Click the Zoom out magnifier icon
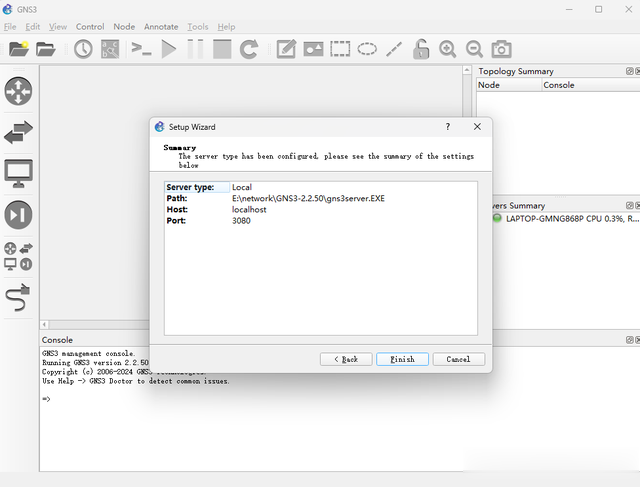This screenshot has height=487, width=640. [474, 49]
